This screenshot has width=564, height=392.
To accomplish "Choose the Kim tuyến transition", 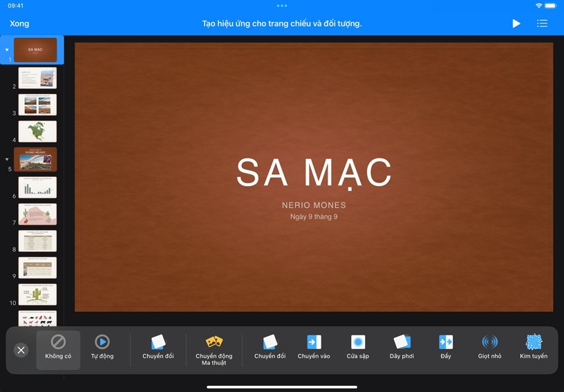I will pos(534,348).
